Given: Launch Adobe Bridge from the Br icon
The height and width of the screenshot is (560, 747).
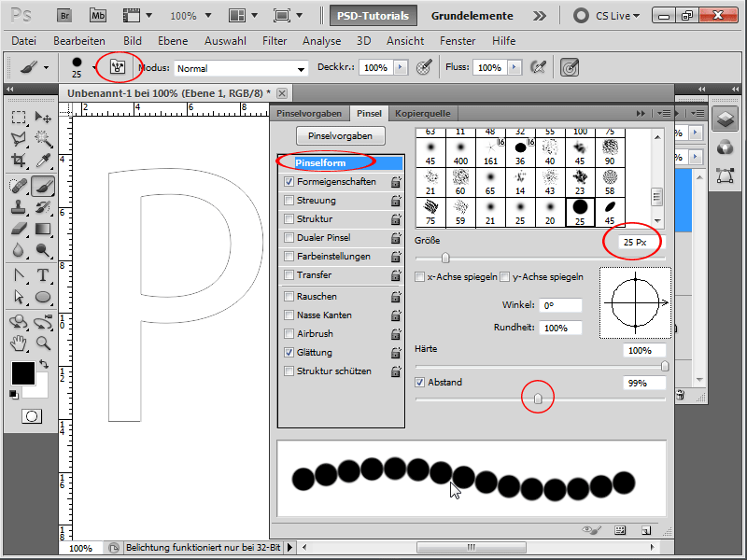Looking at the screenshot, I should pos(64,16).
